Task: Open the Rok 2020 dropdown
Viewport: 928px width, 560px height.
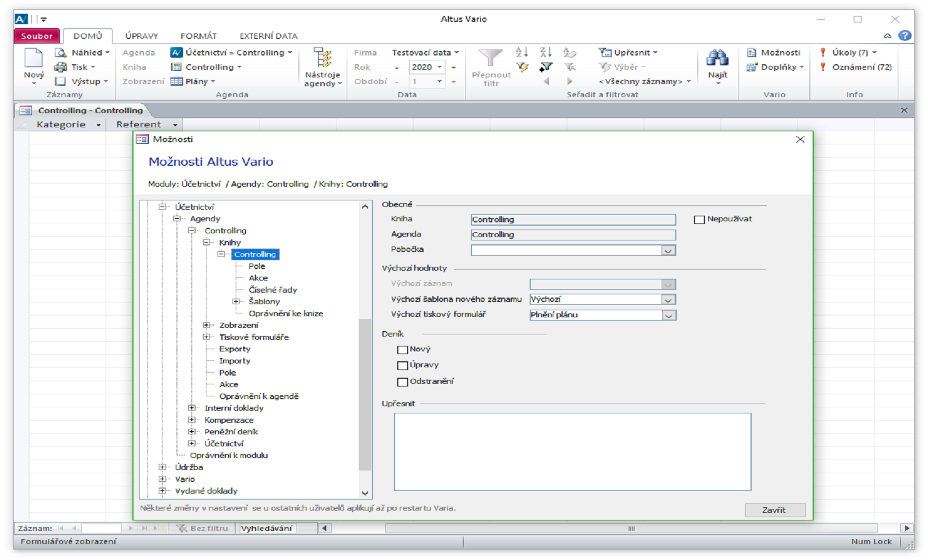Action: 439,67
